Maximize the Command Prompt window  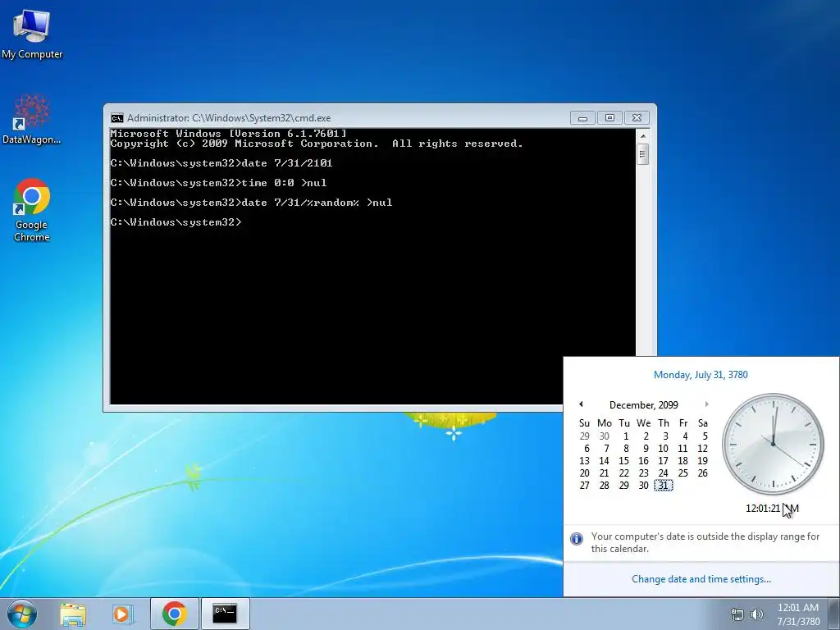pyautogui.click(x=609, y=118)
